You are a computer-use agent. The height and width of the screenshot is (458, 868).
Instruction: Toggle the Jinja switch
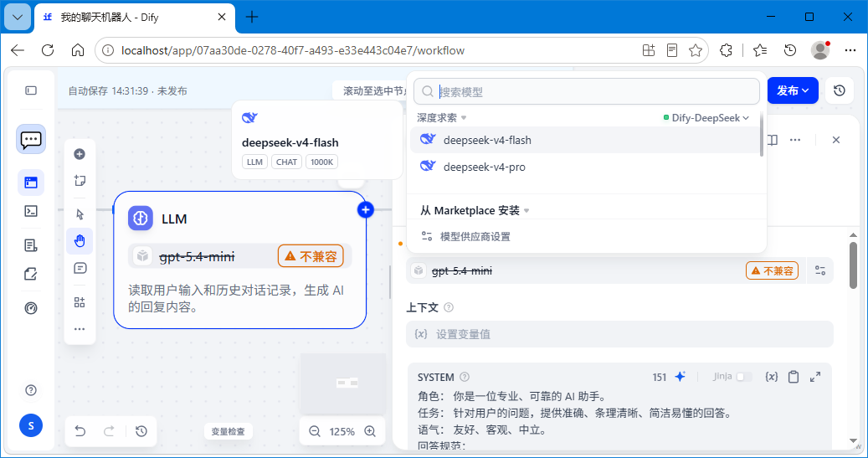coord(744,377)
